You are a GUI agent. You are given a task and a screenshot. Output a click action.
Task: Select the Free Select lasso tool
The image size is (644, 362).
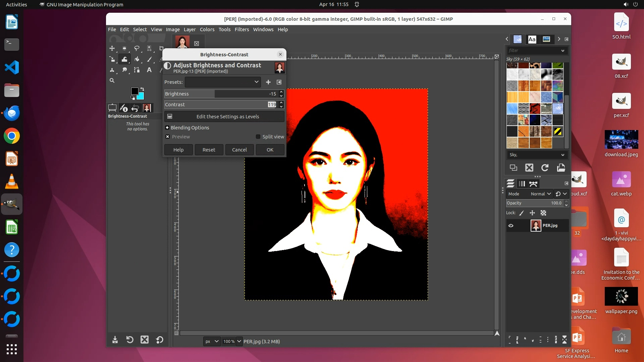click(137, 48)
